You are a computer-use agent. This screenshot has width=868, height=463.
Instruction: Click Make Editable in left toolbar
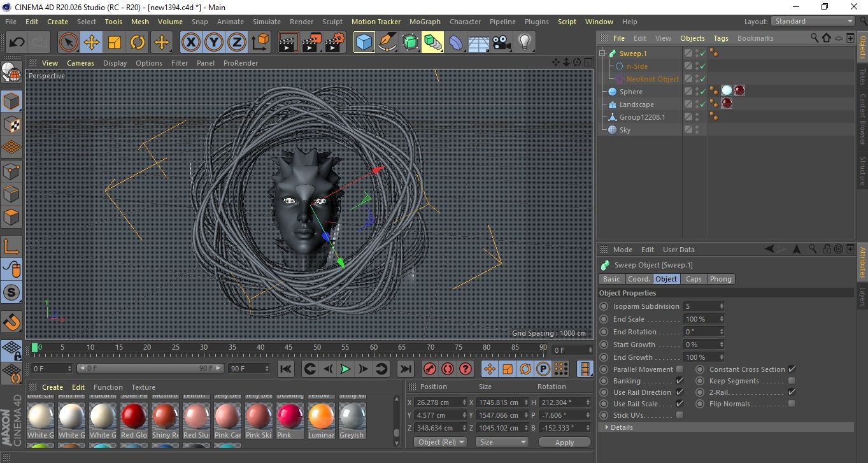point(11,73)
